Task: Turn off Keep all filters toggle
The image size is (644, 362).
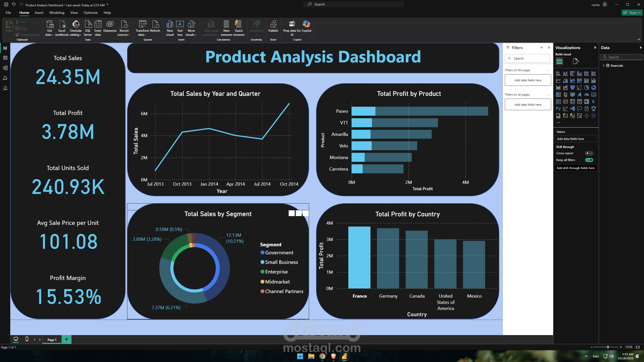Action: pos(589,160)
